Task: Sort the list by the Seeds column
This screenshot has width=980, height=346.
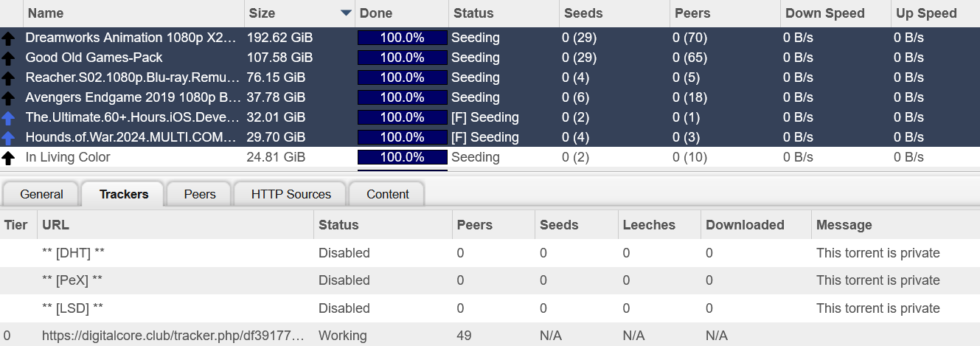Action: (x=583, y=13)
